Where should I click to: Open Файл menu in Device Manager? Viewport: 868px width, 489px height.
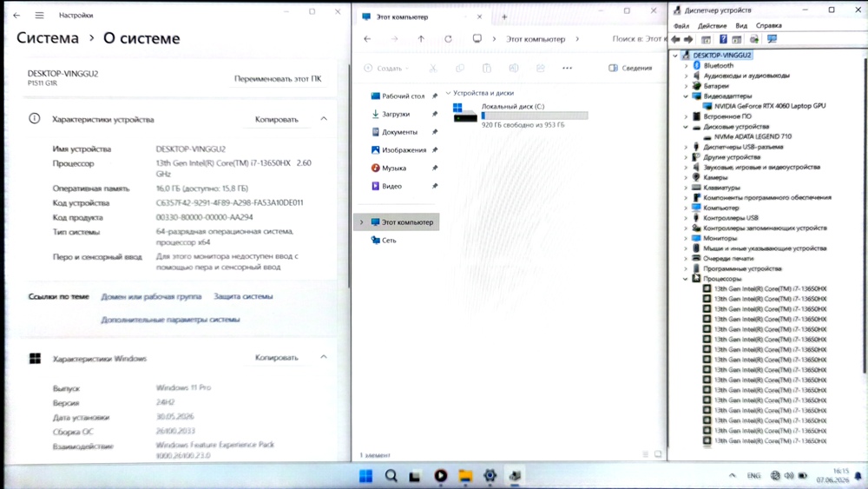[681, 25]
